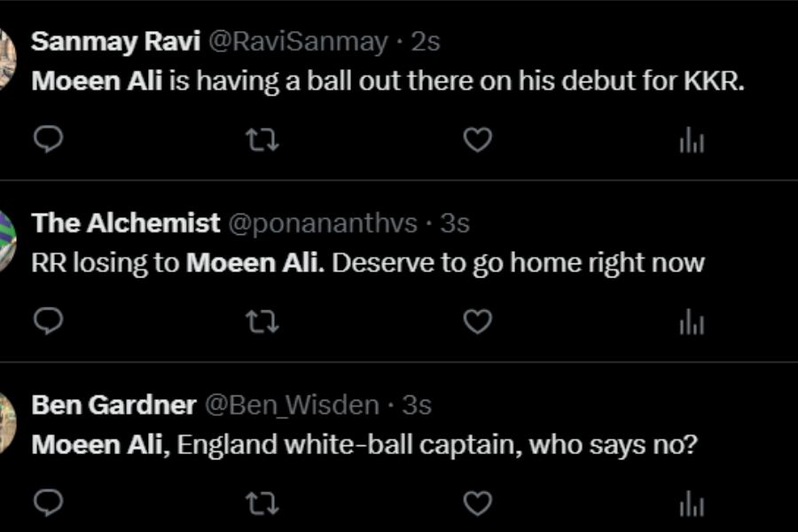Screen dimensions: 798x532
Task: Retweet The Alchemist's RR tweet
Action: 262,322
